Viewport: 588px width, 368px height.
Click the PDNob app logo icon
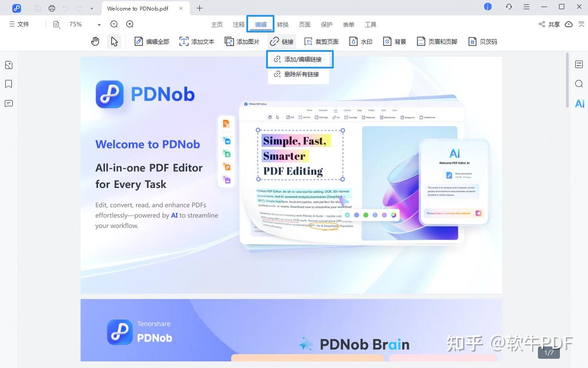[17, 8]
